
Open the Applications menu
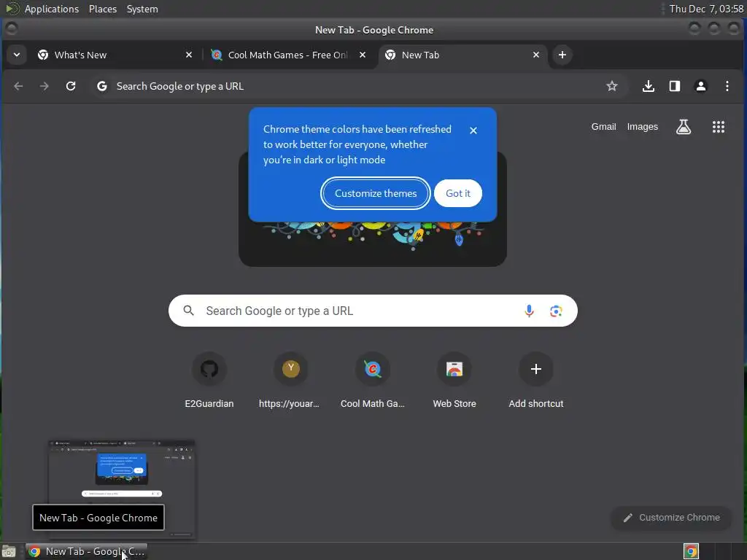tap(52, 9)
